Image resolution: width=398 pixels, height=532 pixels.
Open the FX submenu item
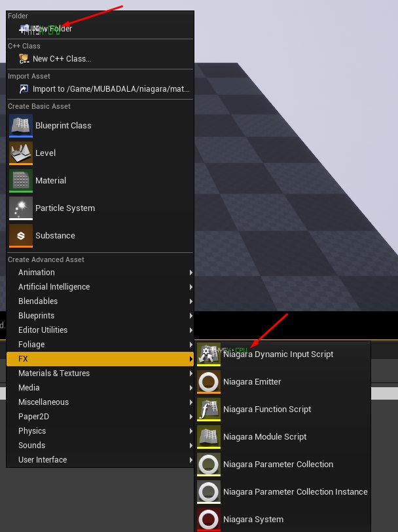point(100,359)
